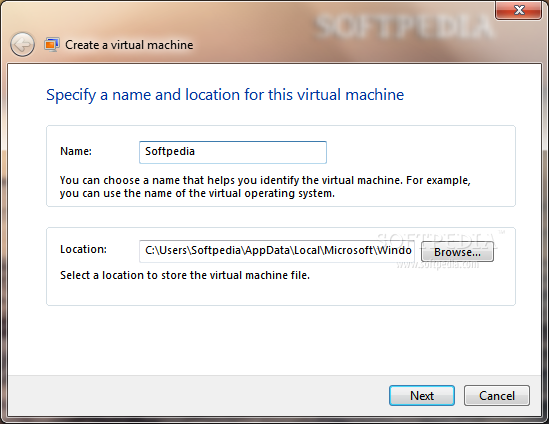The height and width of the screenshot is (424, 549).
Task: Go back using the round arrow button
Action: [22, 44]
